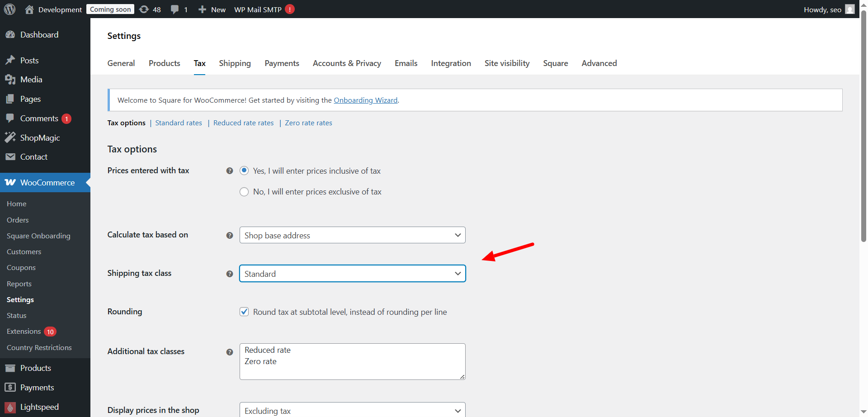
Task: Open the comments bubble in admin bar
Action: coord(175,9)
